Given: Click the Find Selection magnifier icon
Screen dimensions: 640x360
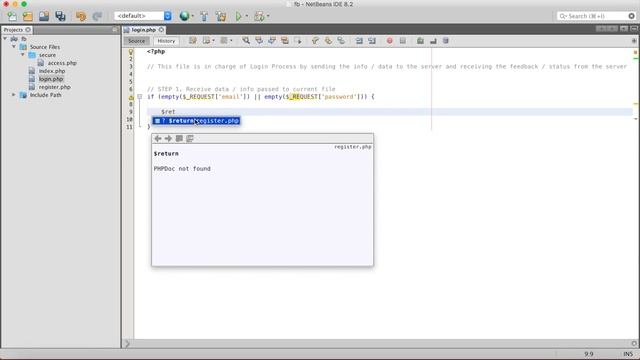Looking at the screenshot, I should (x=246, y=40).
